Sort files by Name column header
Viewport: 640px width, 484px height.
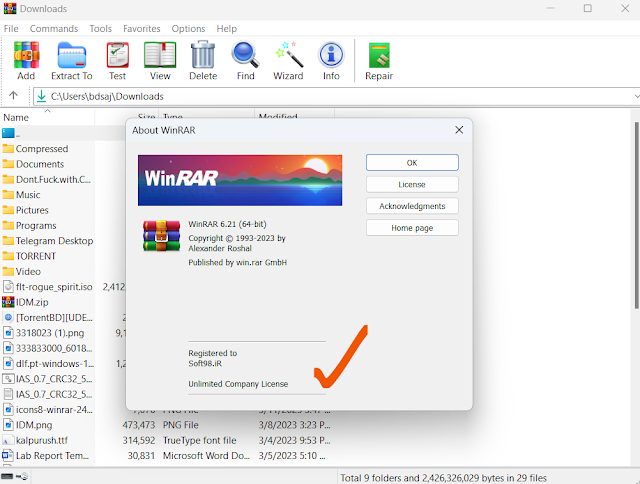pos(48,117)
